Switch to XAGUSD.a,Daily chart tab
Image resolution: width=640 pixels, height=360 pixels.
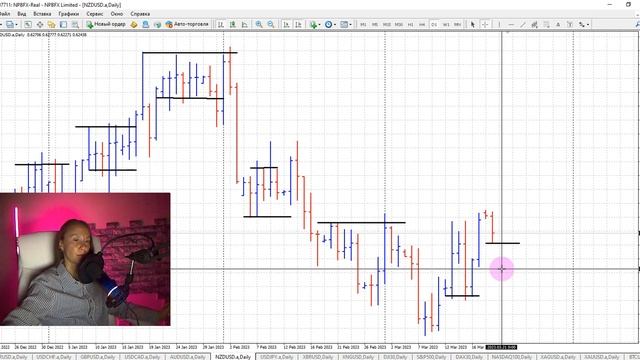pos(557,357)
